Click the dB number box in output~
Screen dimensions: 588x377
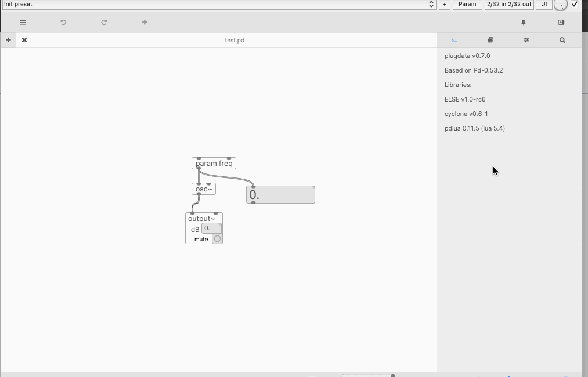[x=211, y=228]
